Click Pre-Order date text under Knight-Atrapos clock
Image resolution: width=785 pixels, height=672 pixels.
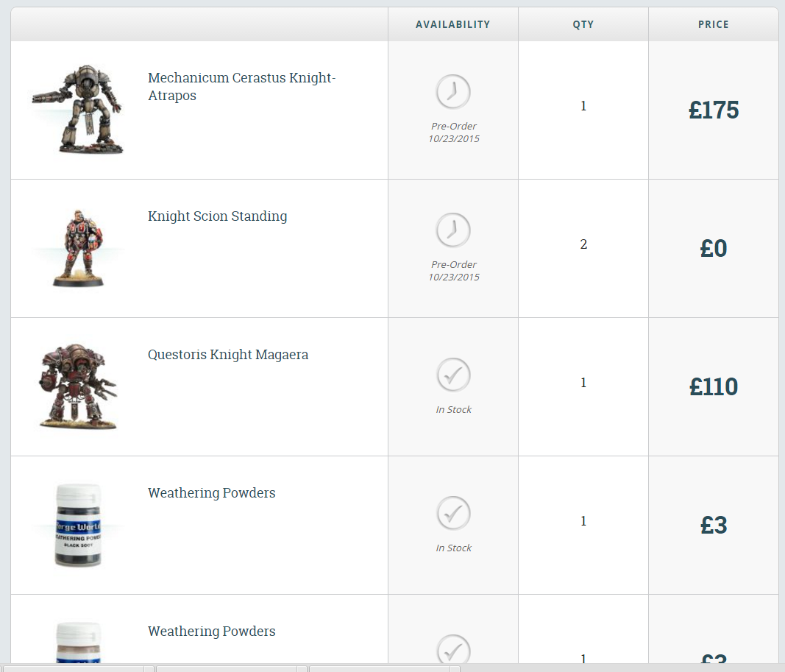454,132
